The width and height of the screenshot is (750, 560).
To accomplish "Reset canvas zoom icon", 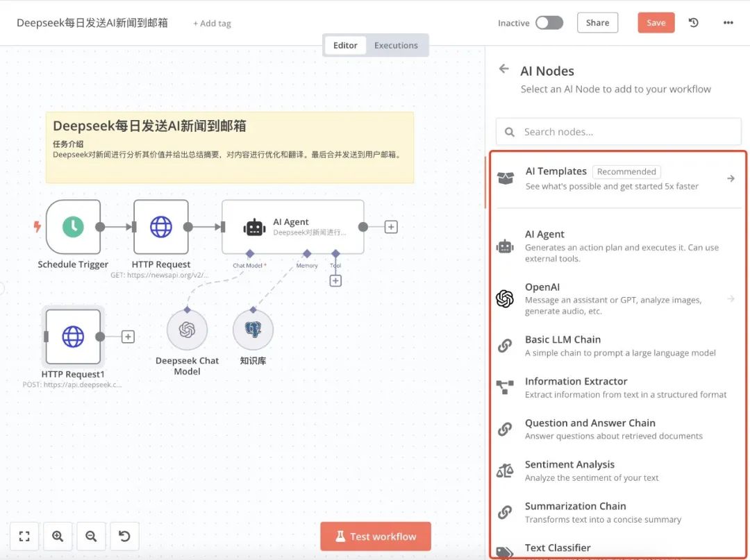I will point(124,536).
